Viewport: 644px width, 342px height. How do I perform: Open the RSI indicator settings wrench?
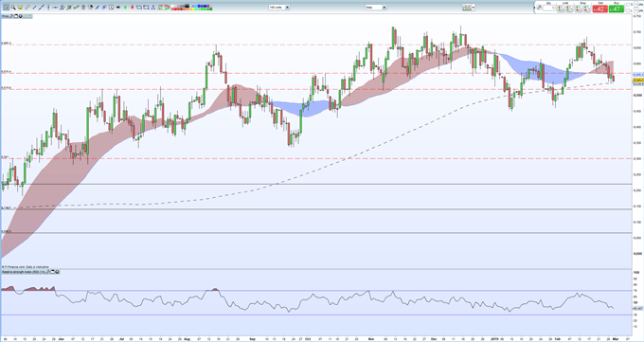pyautogui.click(x=47, y=272)
